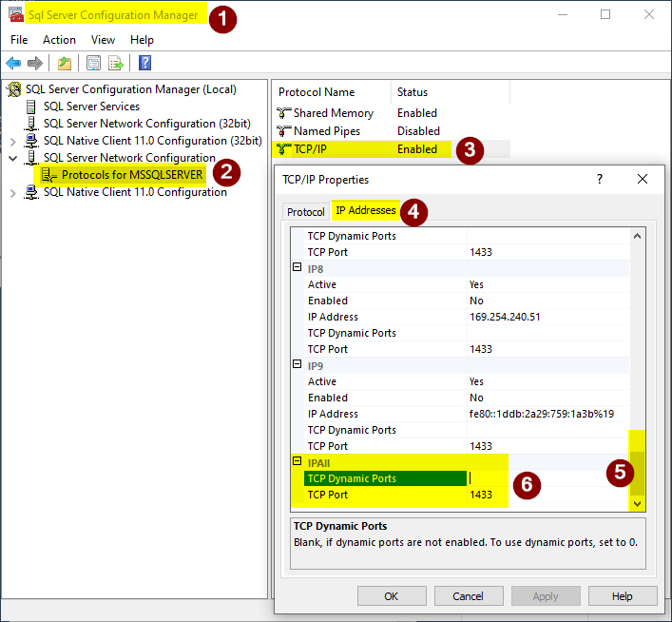Expand SQL Native Client 11.0 Configuration (32bit)
The height and width of the screenshot is (622, 672).
point(13,142)
